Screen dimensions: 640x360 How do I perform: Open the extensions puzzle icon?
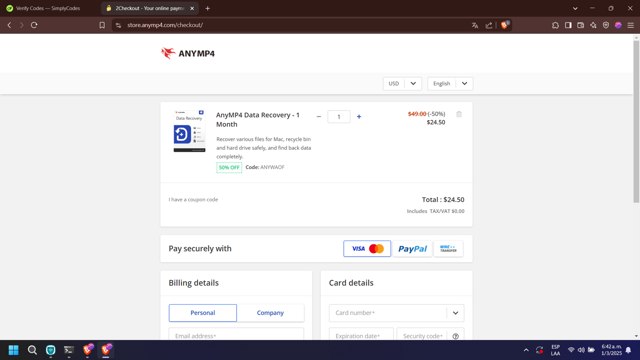coord(556,25)
